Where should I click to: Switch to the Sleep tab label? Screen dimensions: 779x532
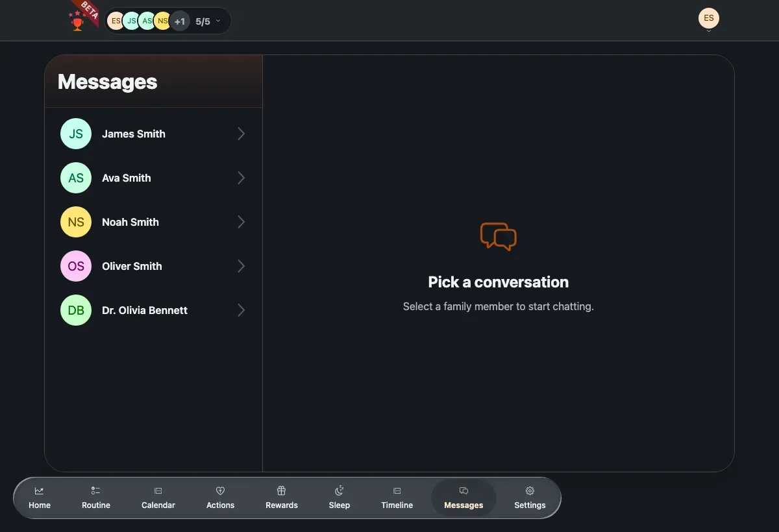tap(340, 505)
